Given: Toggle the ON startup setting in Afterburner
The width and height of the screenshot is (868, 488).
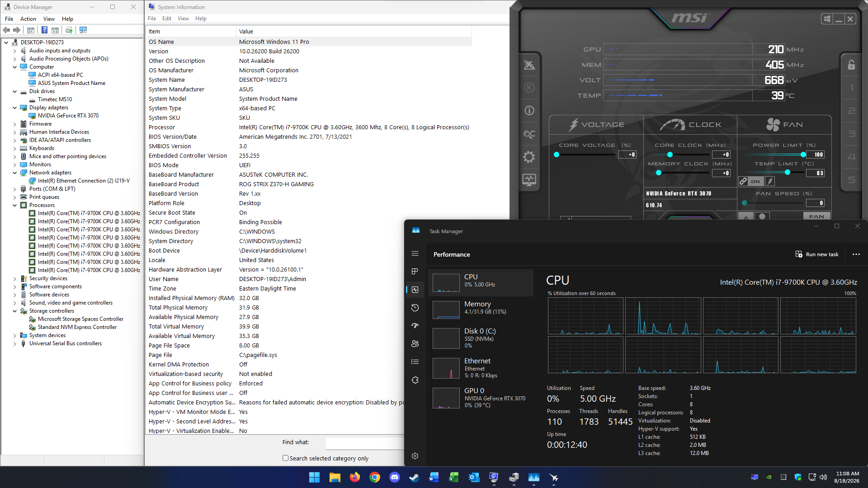Looking at the screenshot, I should (755, 181).
